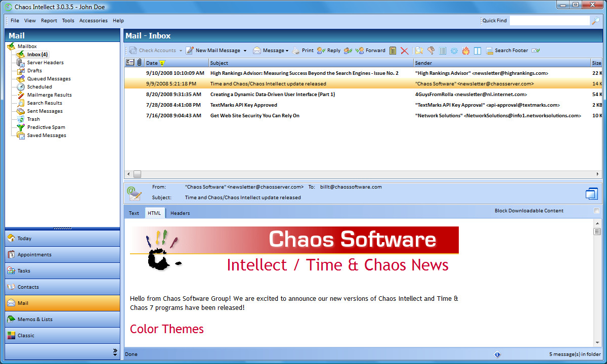Open the Classic section
Screen dimensions: 607x364
(63, 336)
